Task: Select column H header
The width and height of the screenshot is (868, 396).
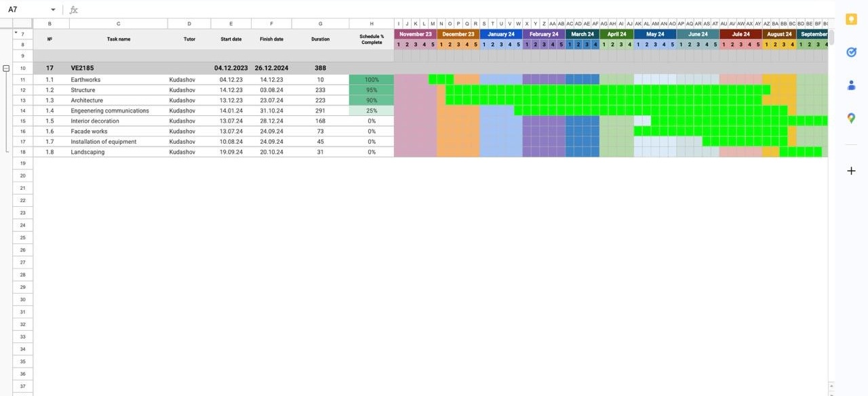Action: 371,24
